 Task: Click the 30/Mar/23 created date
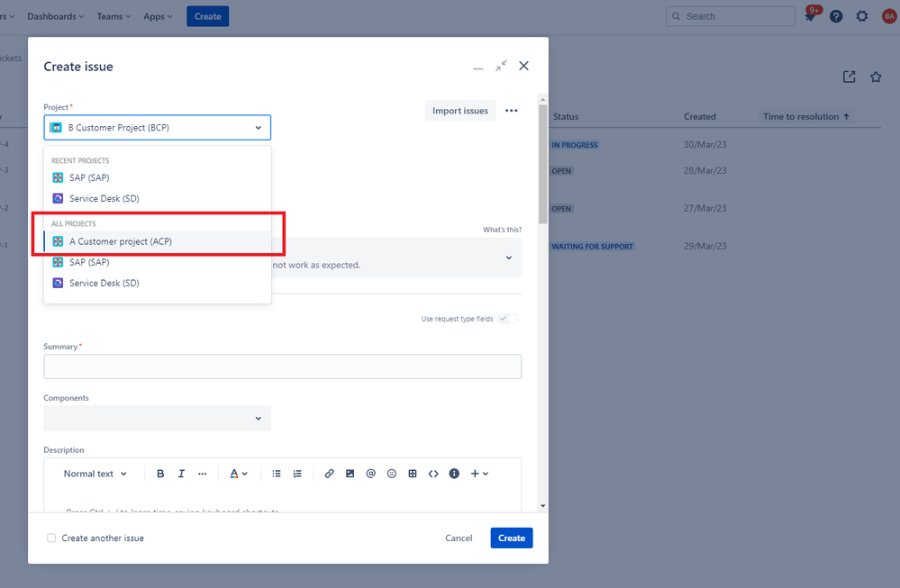[705, 145]
